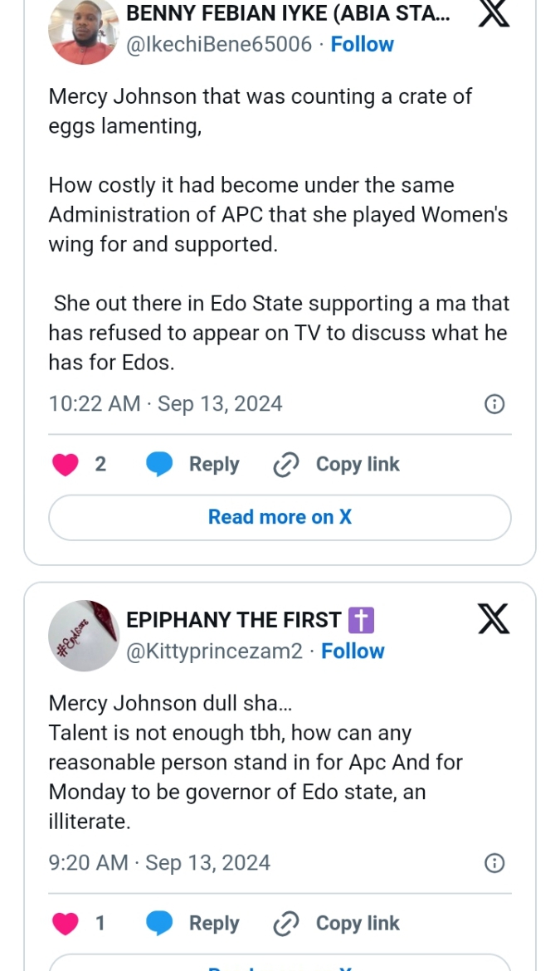Click the Reply icon on the second tweet
The width and height of the screenshot is (560, 971).
pyautogui.click(x=159, y=923)
